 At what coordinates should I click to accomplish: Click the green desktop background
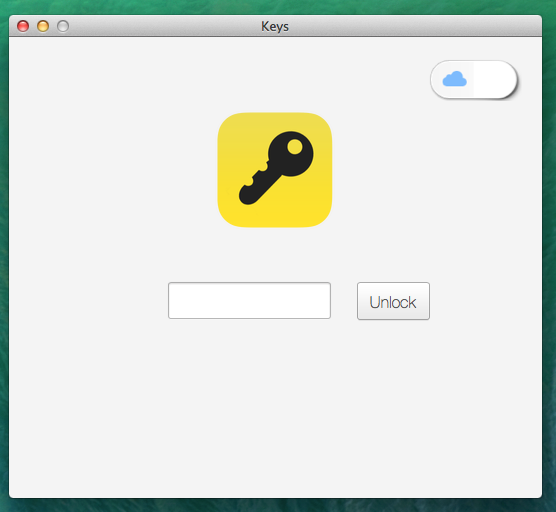coord(549,248)
